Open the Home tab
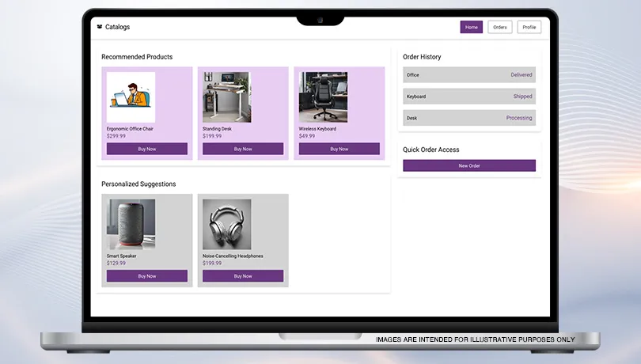Screen dimensions: 641x364 coord(471,27)
